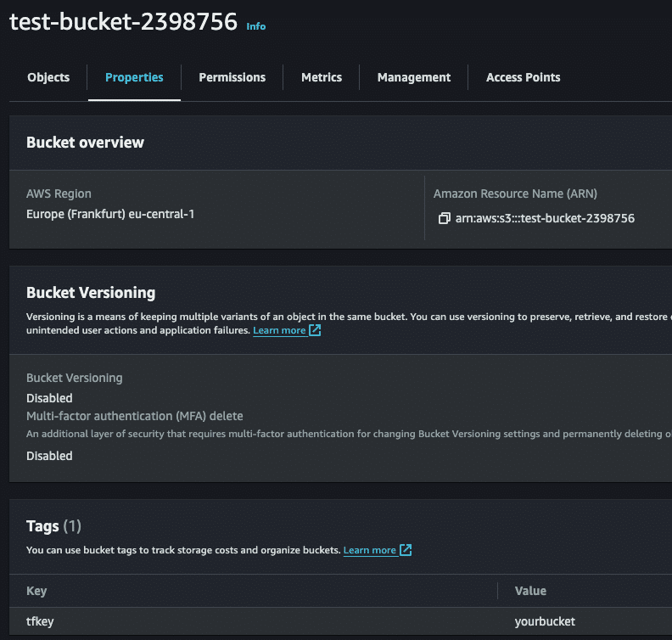Viewport: 672px width, 640px height.
Task: Open the Permissions tab
Action: [x=232, y=77]
